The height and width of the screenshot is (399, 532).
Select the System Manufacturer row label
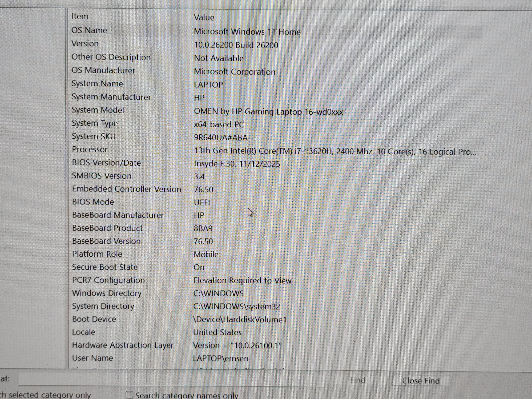(111, 97)
